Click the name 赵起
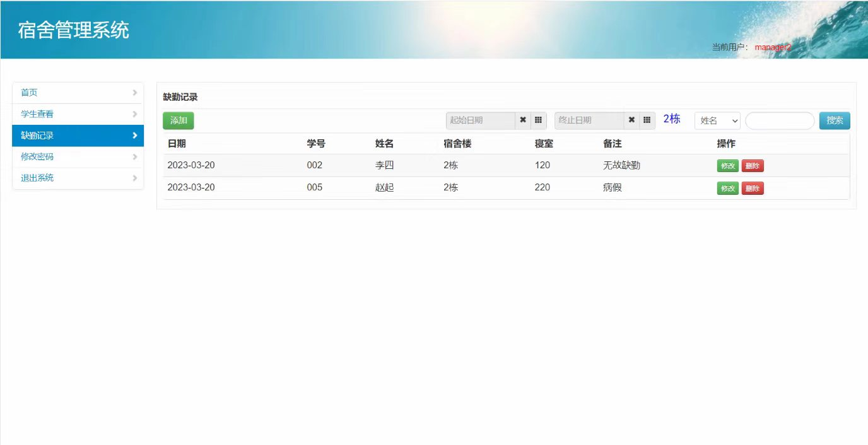The height and width of the screenshot is (445, 868). tap(384, 187)
